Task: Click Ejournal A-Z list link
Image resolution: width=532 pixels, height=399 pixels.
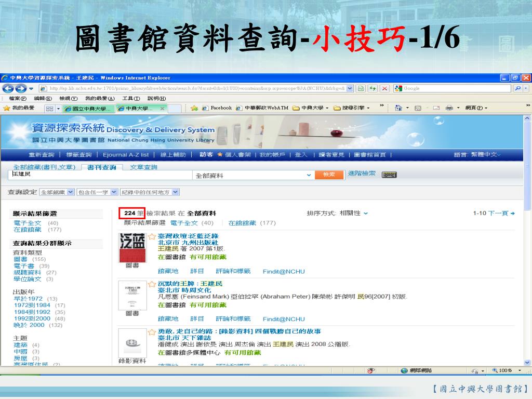Action: click(x=126, y=155)
